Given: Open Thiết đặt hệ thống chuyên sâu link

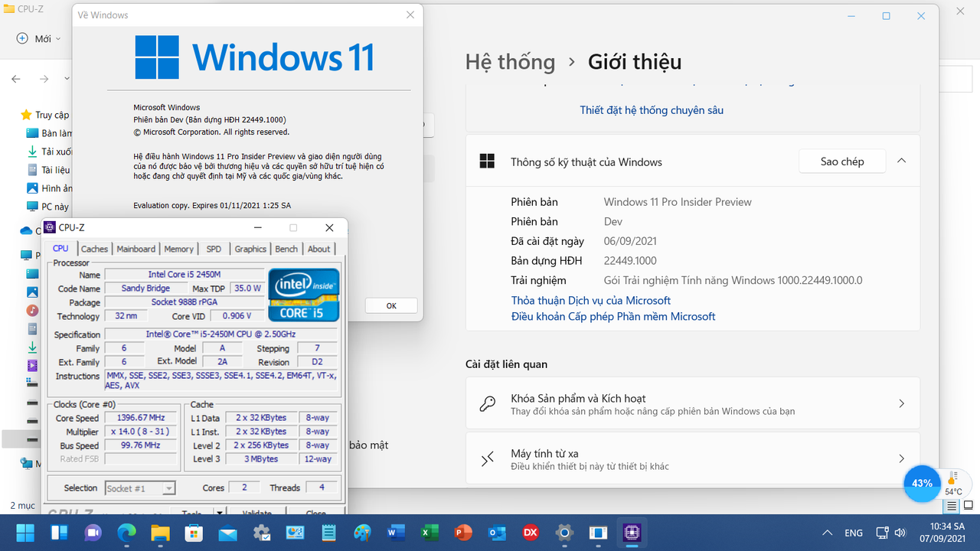Looking at the screenshot, I should 652,110.
